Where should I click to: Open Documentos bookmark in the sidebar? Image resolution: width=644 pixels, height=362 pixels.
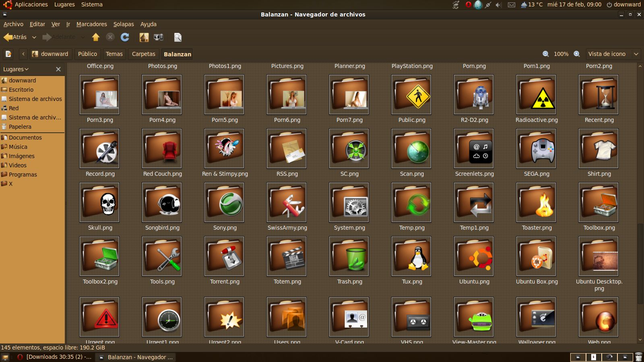point(32,138)
